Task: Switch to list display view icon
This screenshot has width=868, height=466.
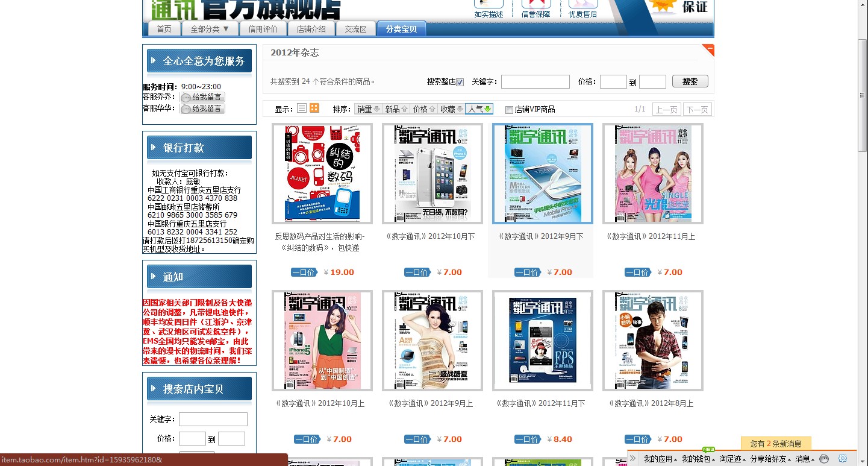Action: [302, 109]
